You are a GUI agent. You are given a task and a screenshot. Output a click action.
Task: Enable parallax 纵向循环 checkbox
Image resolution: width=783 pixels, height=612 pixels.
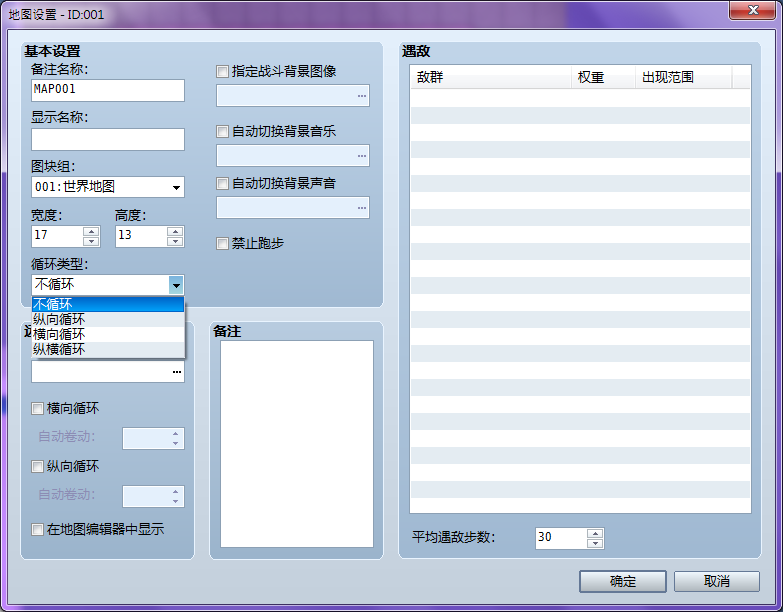click(x=37, y=467)
